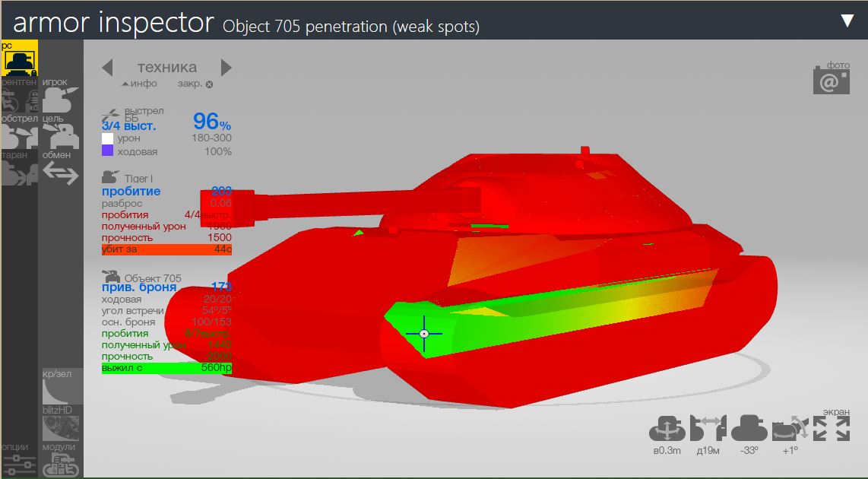
Task: Take a фото snapshot with camera icon
Action: point(832,81)
